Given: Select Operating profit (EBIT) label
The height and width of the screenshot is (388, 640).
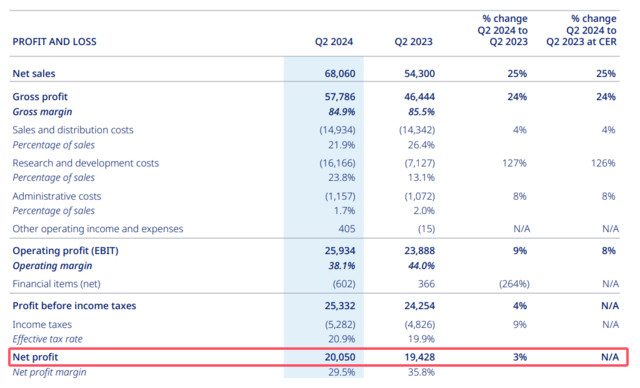Looking at the screenshot, I should [65, 251].
